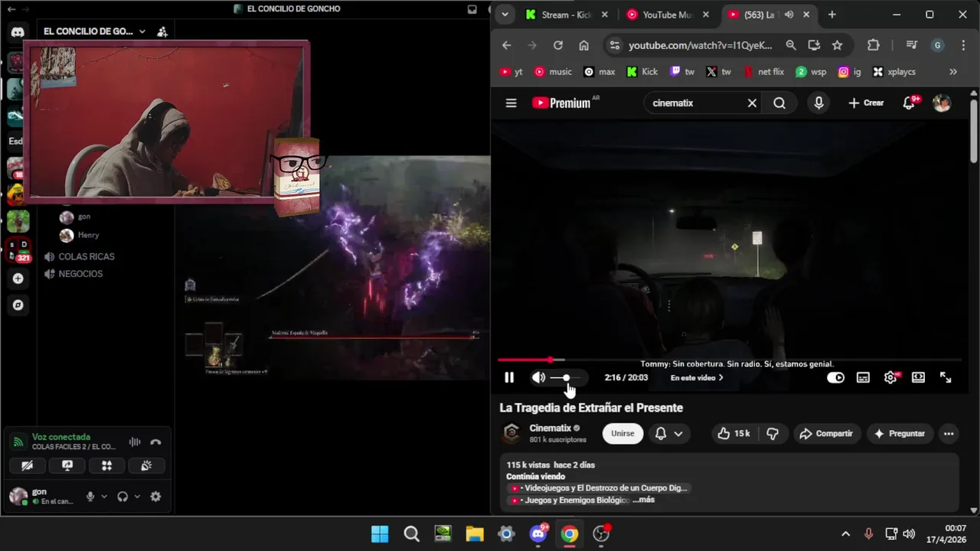Seek on the red video progress bar

pyautogui.click(x=729, y=360)
